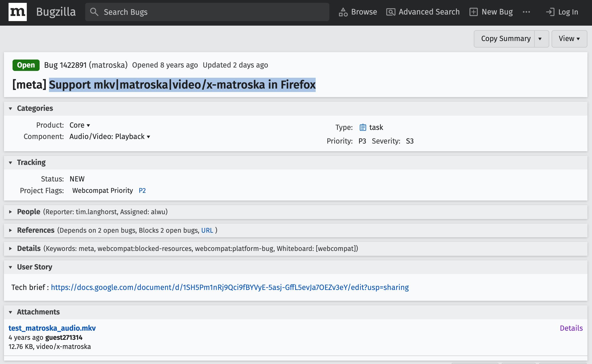The width and height of the screenshot is (592, 364).
Task: Expand the Details section
Action: [x=11, y=249]
